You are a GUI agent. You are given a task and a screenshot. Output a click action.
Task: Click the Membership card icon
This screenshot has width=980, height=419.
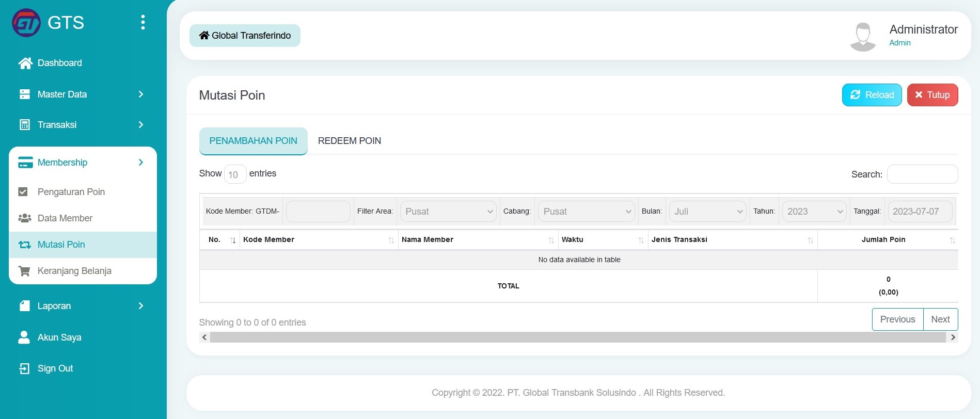pyautogui.click(x=25, y=163)
